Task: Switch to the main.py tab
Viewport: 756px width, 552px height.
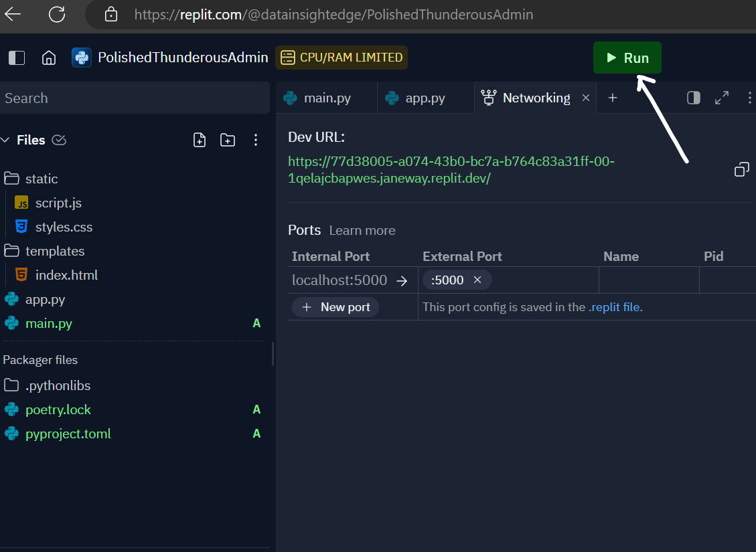Action: point(326,98)
